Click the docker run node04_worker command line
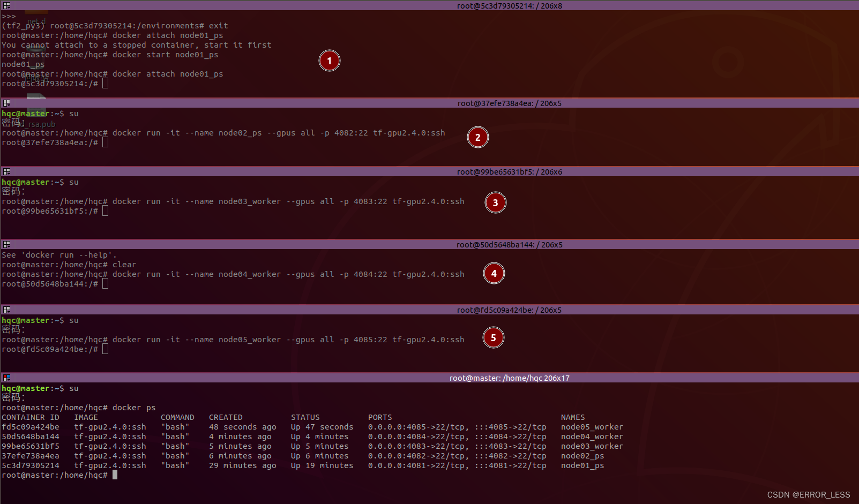Image resolution: width=859 pixels, height=504 pixels. click(233, 274)
